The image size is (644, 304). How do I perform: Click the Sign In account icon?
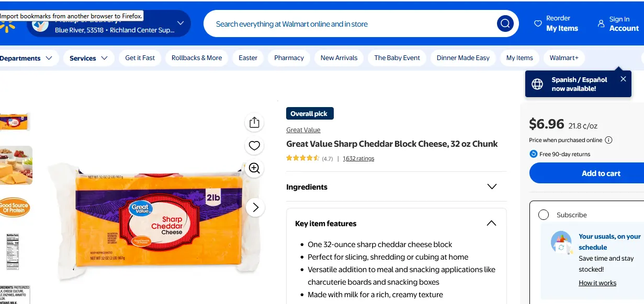(601, 24)
